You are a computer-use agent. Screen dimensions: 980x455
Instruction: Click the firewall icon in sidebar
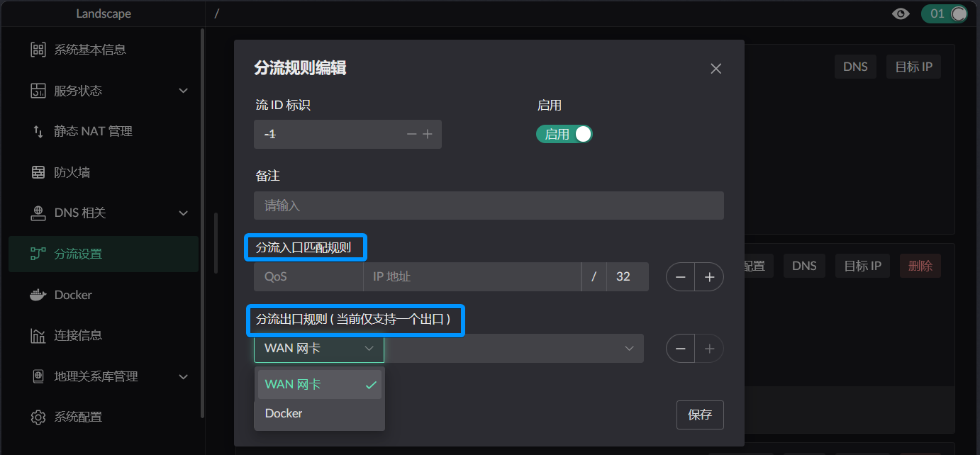[38, 172]
